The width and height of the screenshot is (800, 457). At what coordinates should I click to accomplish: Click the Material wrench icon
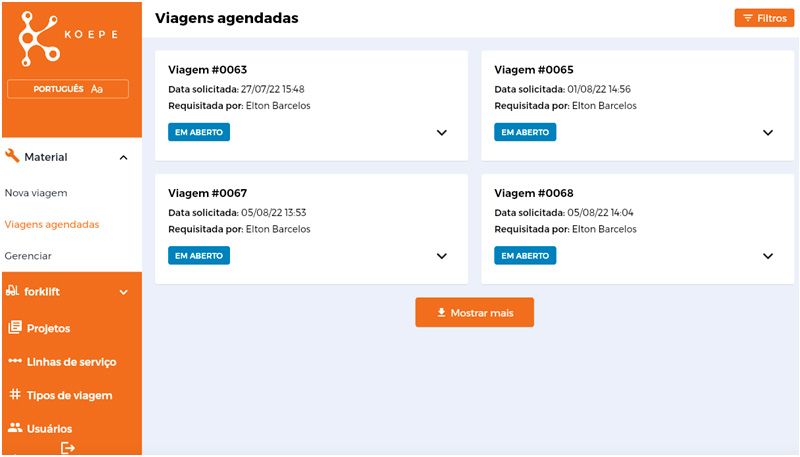(x=12, y=156)
